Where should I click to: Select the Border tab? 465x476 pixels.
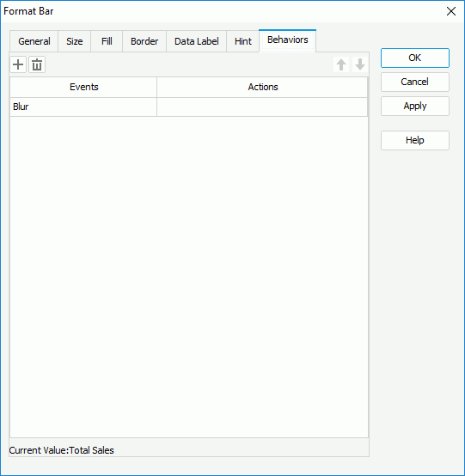144,41
